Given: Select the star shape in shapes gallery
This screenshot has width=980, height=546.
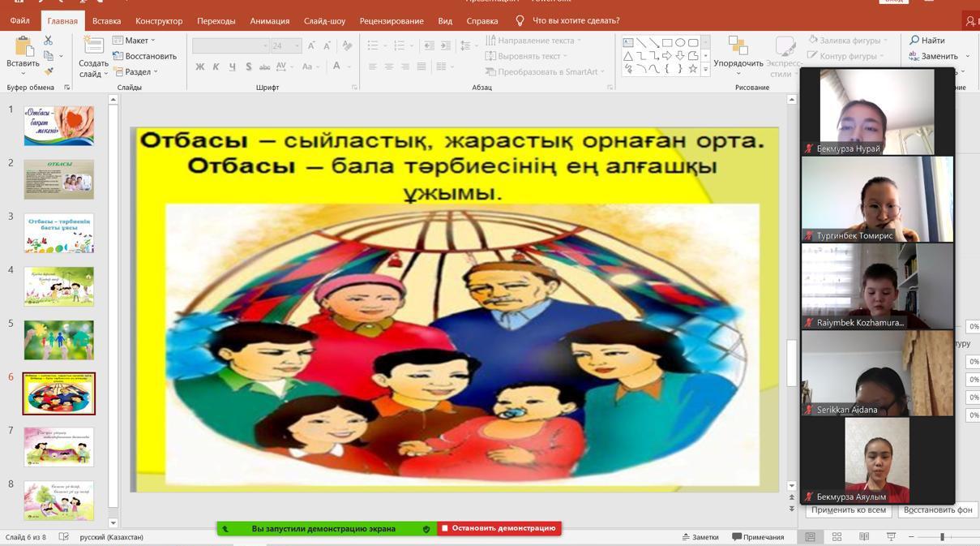Looking at the screenshot, I should point(692,70).
